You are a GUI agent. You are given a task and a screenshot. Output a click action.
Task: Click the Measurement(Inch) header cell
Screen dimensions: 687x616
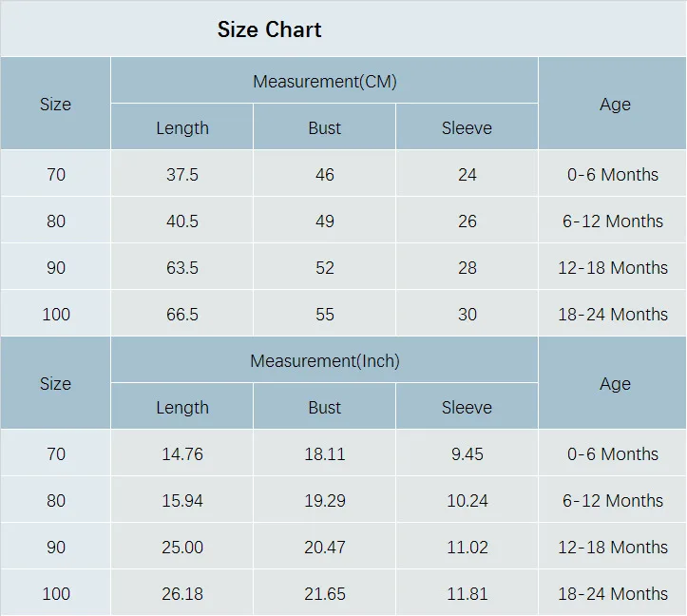[x=324, y=361]
